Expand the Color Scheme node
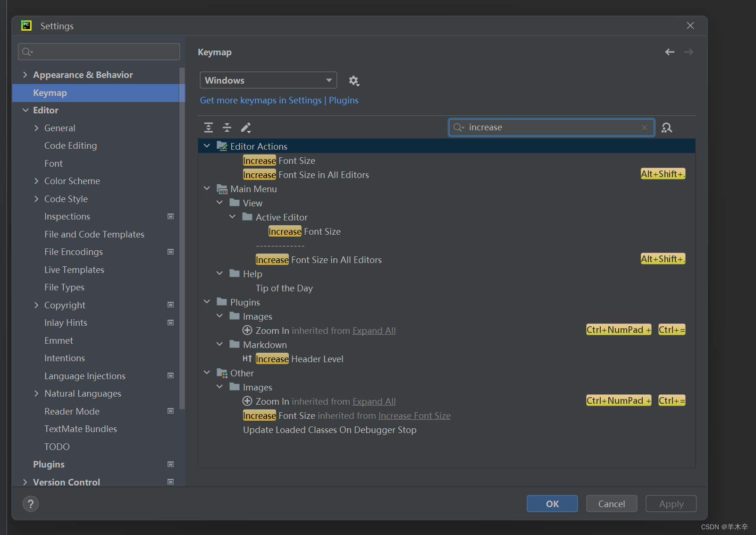This screenshot has width=756, height=535. 36,181
